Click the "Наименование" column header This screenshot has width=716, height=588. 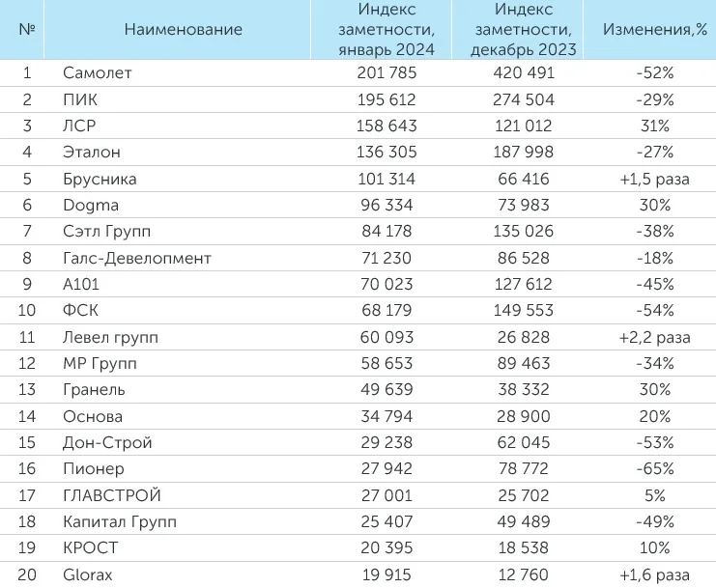tap(183, 29)
